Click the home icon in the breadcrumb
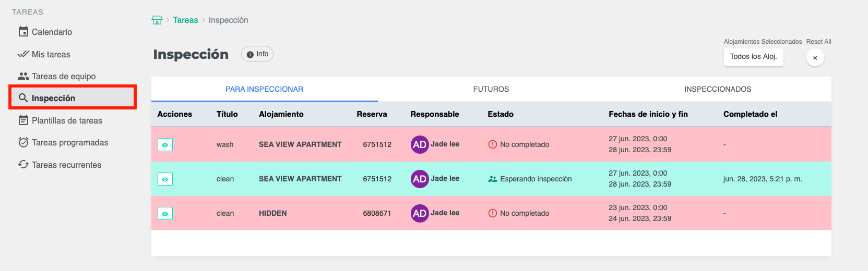The image size is (868, 271). pos(157,20)
